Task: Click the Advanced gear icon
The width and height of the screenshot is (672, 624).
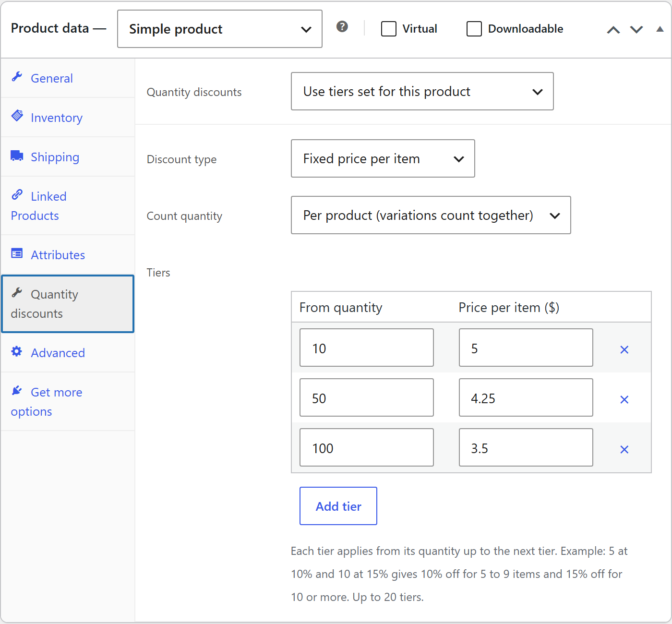Action: [x=17, y=351]
